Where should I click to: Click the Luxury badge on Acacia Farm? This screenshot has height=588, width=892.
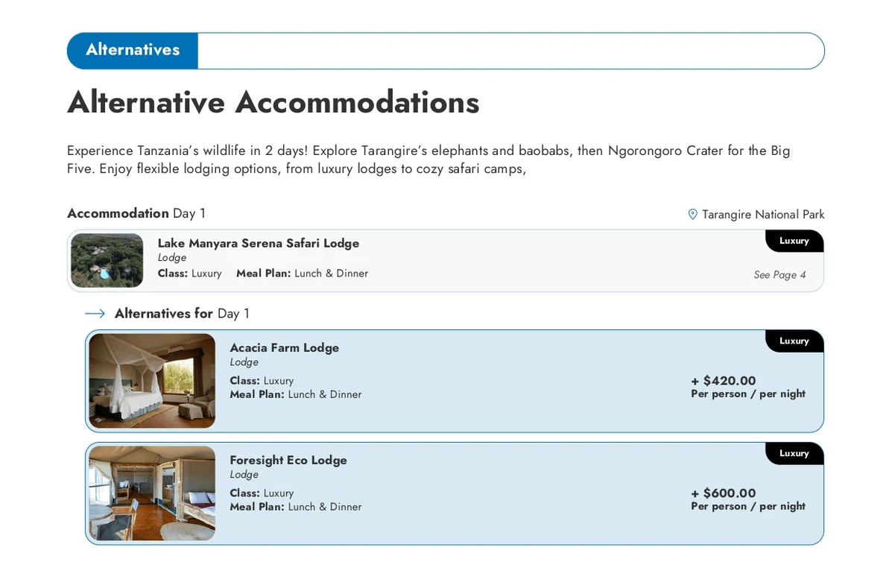[x=794, y=341]
